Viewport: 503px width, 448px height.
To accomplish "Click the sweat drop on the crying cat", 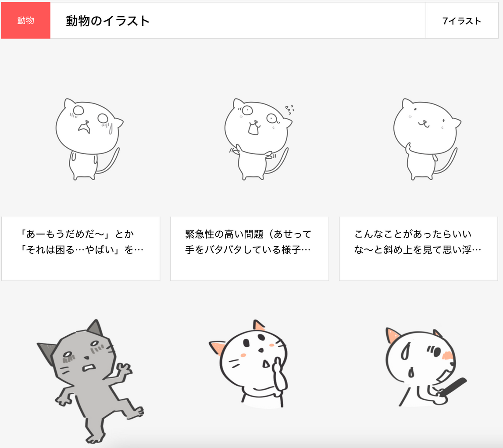I will 111,128.
